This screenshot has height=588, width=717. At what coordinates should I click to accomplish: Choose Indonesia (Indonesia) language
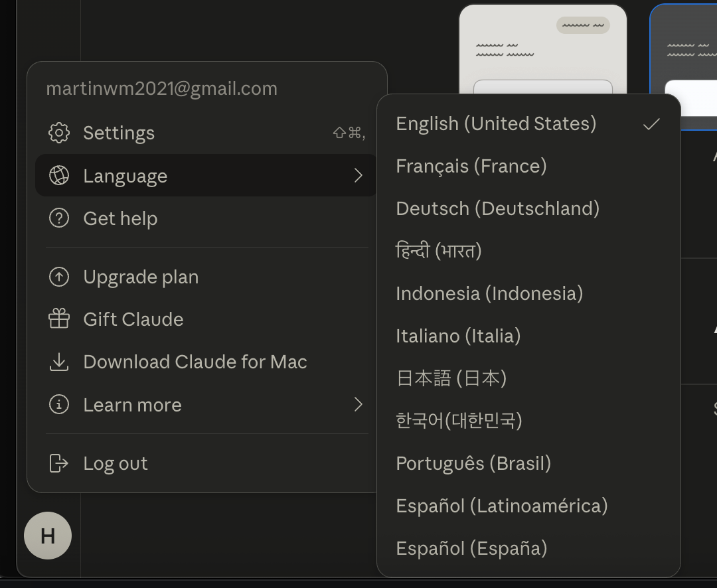pos(528,293)
